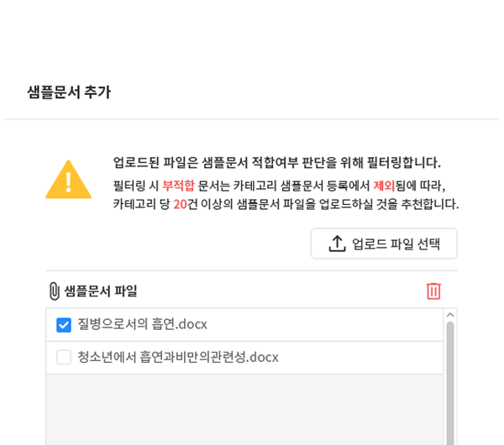Viewport: 504px width, 445px height.
Task: Click the scrollbar up arrow in the file list
Action: pyautogui.click(x=450, y=315)
